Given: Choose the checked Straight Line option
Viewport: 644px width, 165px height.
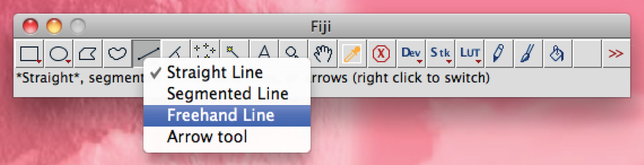Looking at the screenshot, I should point(215,72).
